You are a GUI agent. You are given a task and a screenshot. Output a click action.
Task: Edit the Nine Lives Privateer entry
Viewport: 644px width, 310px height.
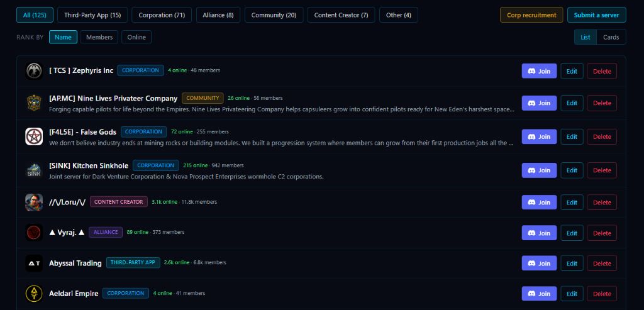(x=572, y=103)
